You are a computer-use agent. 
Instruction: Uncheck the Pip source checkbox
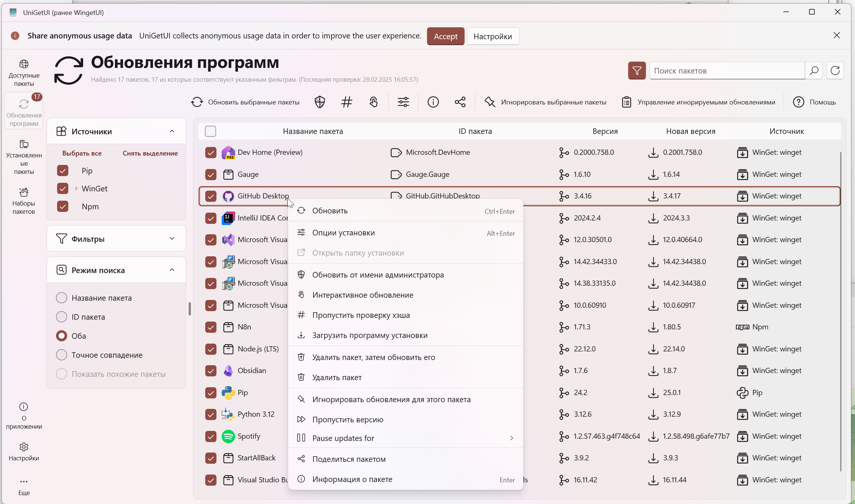click(63, 170)
